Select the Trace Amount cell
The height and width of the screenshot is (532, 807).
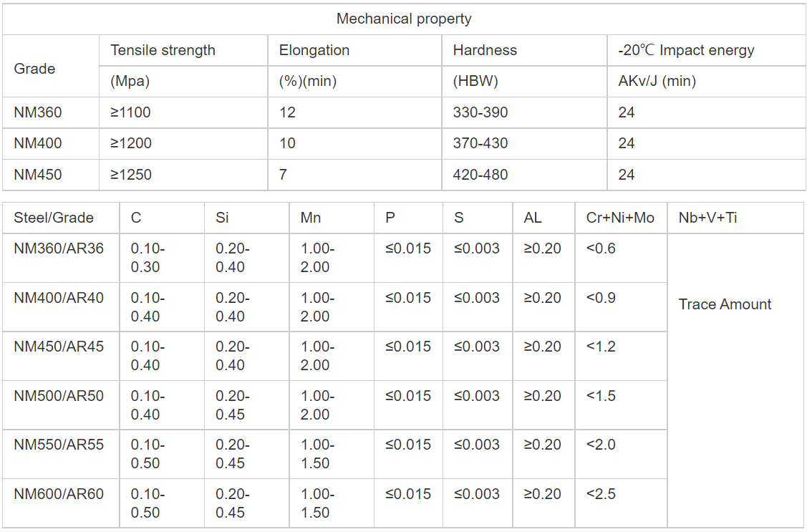(725, 304)
